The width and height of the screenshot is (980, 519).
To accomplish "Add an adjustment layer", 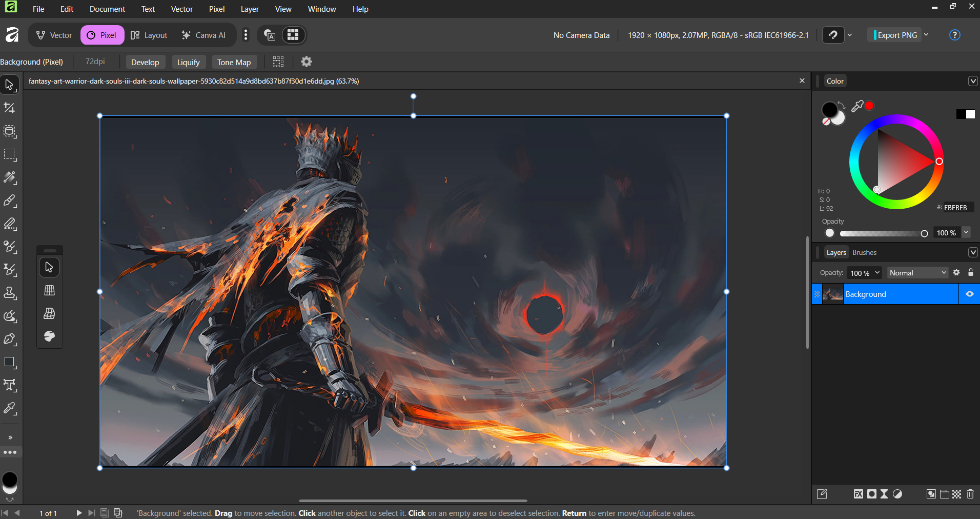I will pos(897,494).
